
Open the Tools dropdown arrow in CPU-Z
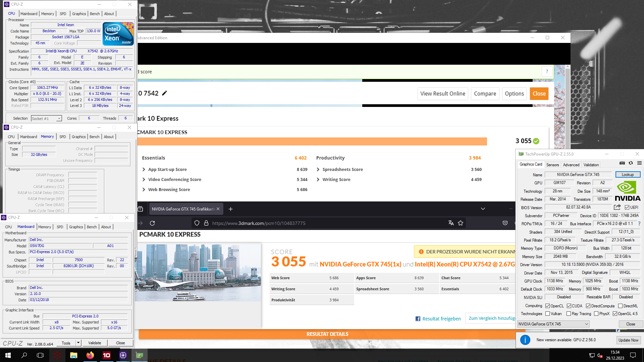pos(78,343)
